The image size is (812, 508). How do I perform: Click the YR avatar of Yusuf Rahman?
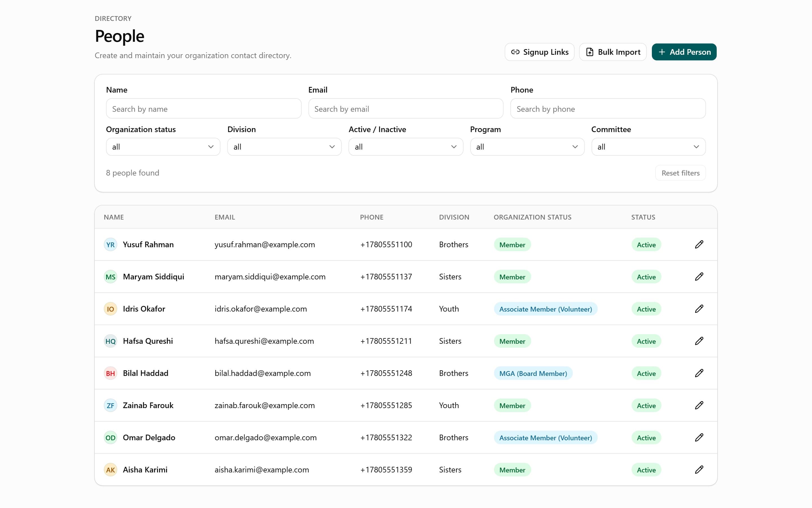click(111, 245)
